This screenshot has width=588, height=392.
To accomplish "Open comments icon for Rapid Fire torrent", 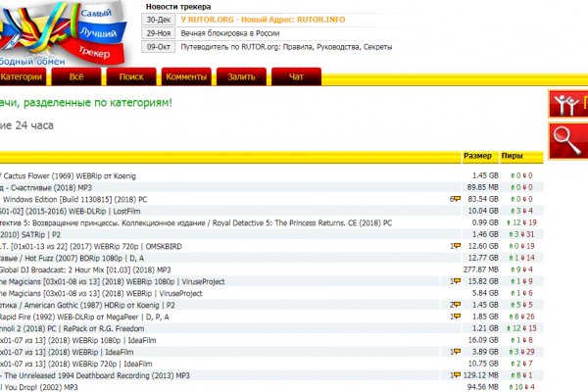I will point(456,317).
